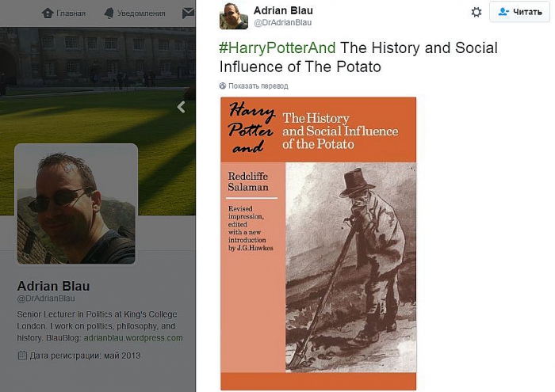
Task: Click @DrAdrianBlau handle under profile name
Action: (46, 299)
